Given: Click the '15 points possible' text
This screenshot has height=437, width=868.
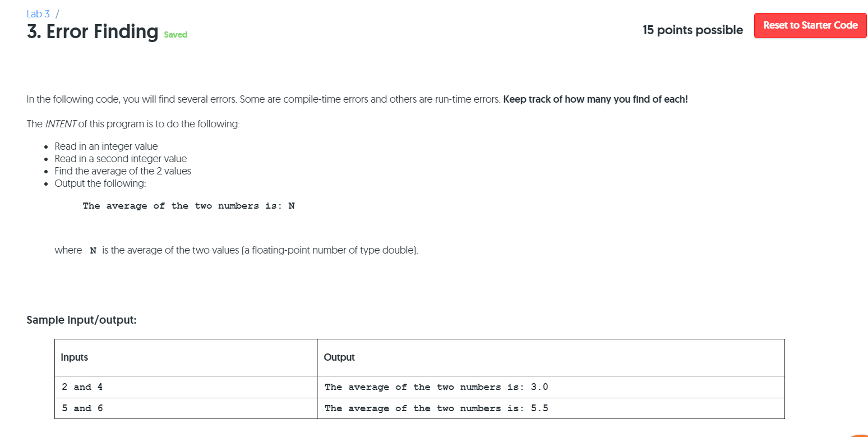Looking at the screenshot, I should [692, 30].
